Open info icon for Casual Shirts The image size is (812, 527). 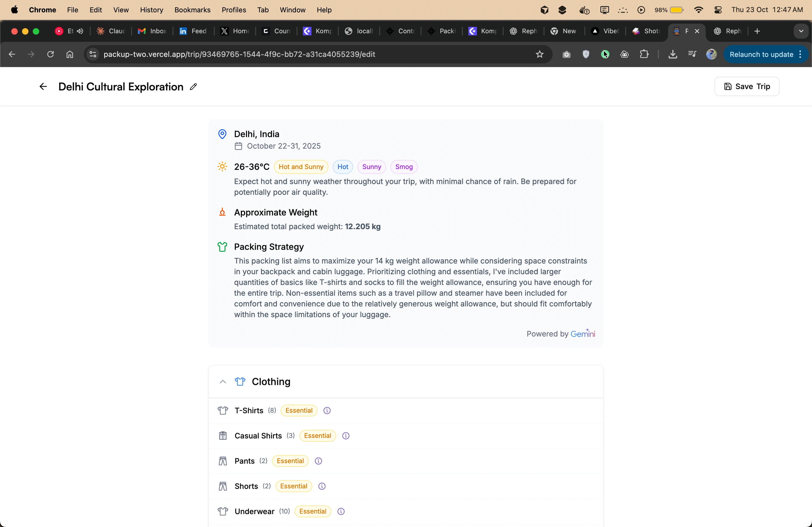[346, 436]
